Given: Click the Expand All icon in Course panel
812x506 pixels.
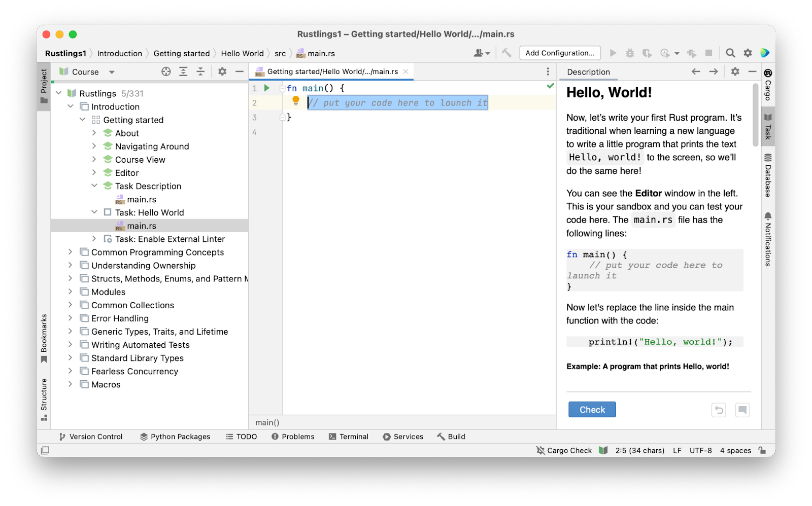Looking at the screenshot, I should click(183, 72).
